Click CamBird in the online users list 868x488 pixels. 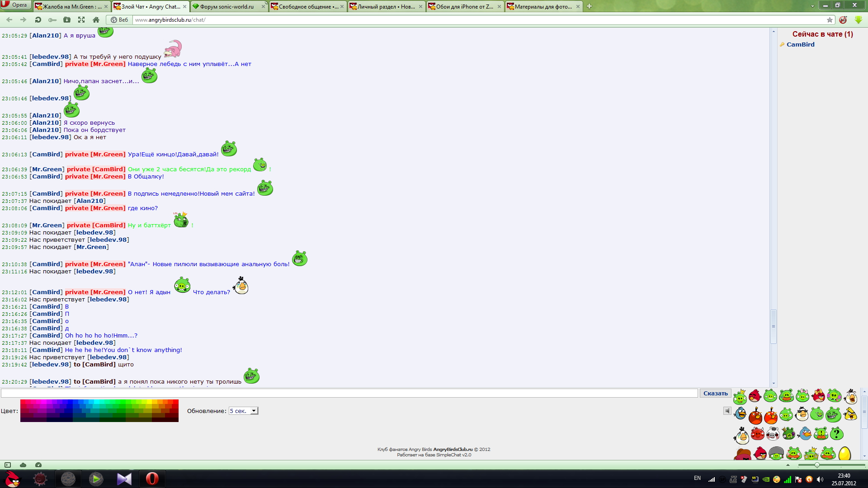click(800, 44)
